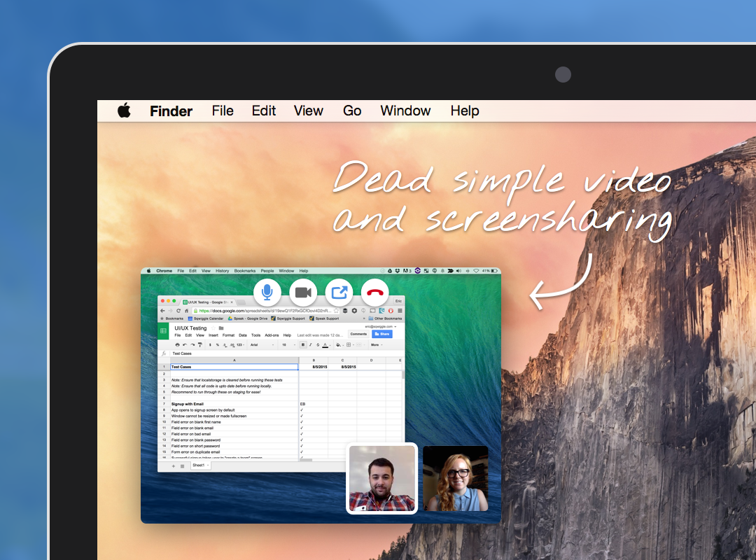Toggle the video camera button

click(303, 293)
